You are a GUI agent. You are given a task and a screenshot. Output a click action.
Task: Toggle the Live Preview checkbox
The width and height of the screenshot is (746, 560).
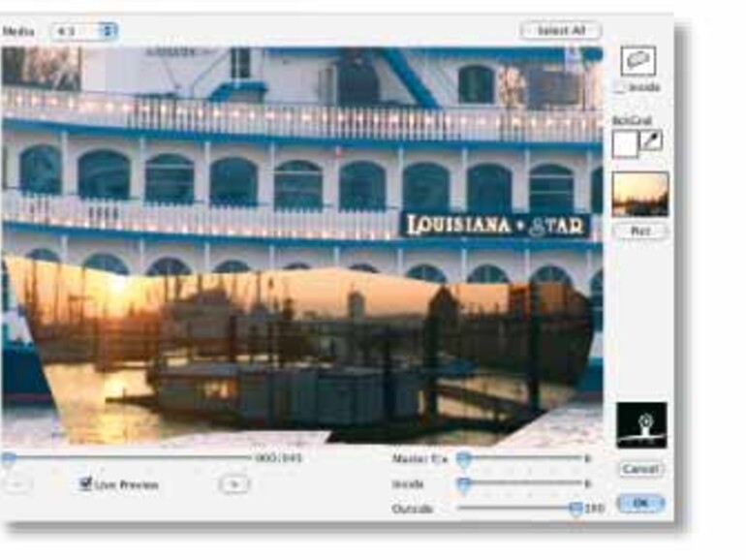tap(85, 483)
